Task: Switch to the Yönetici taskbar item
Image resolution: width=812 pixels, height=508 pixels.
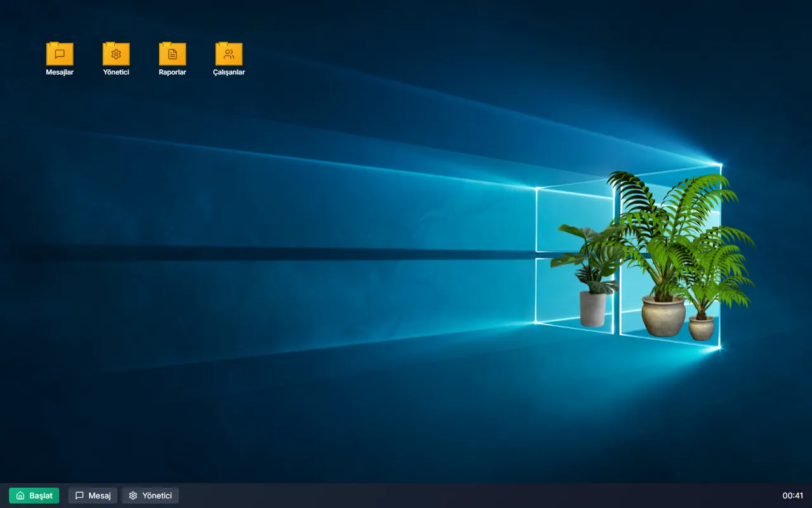Action: click(x=150, y=495)
